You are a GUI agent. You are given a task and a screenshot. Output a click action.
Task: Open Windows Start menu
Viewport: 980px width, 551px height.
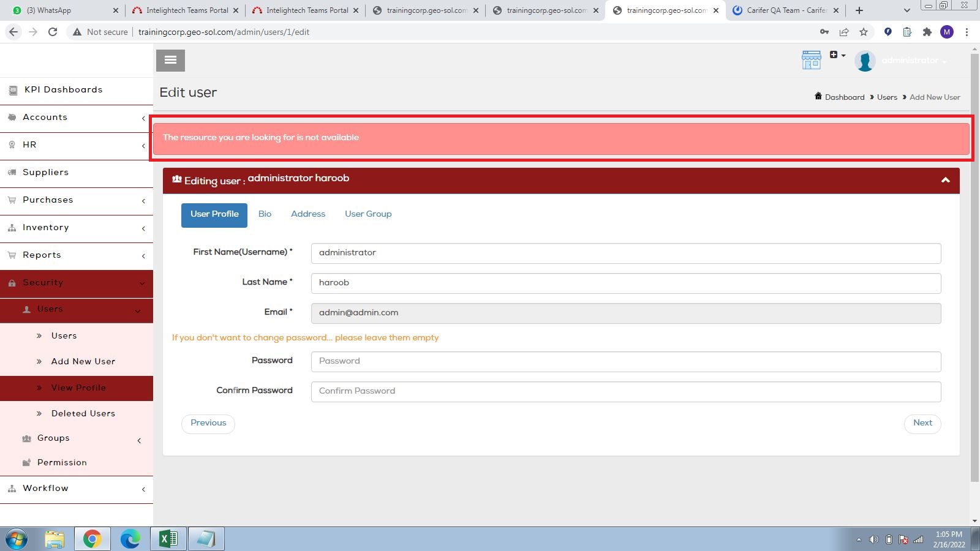[x=17, y=539]
